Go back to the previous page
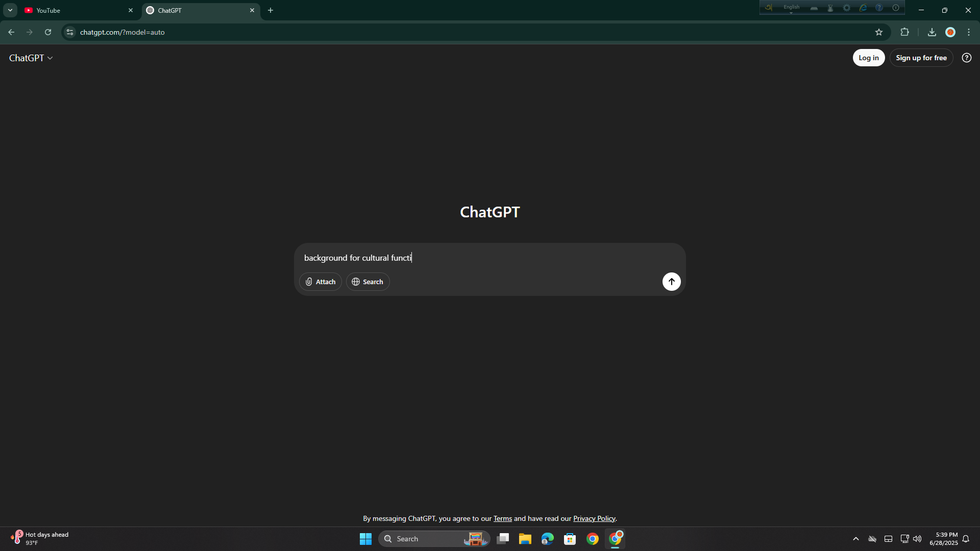This screenshot has width=980, height=551. pyautogui.click(x=11, y=32)
